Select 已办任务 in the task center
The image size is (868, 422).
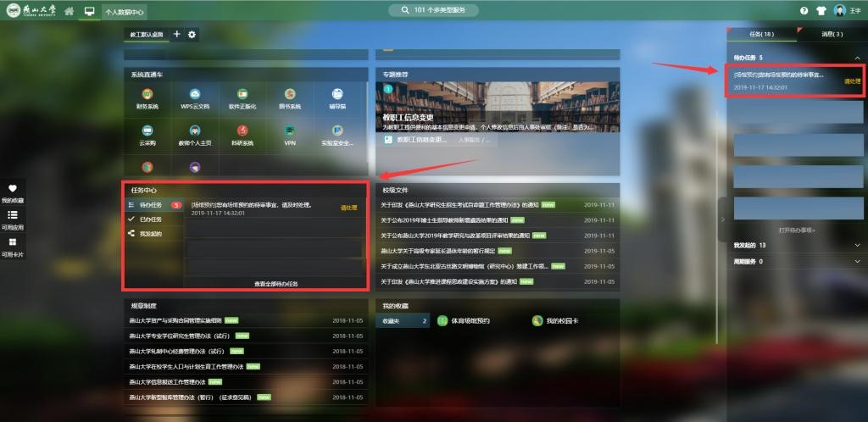click(150, 219)
